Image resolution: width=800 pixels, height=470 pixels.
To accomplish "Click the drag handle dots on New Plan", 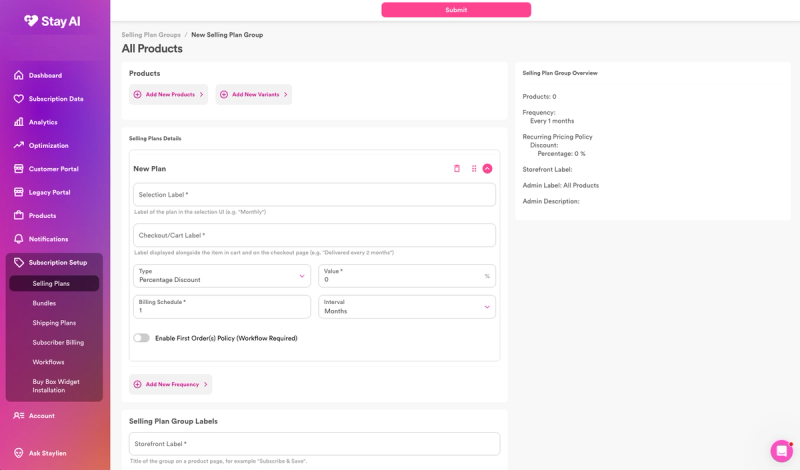I will pyautogui.click(x=473, y=168).
